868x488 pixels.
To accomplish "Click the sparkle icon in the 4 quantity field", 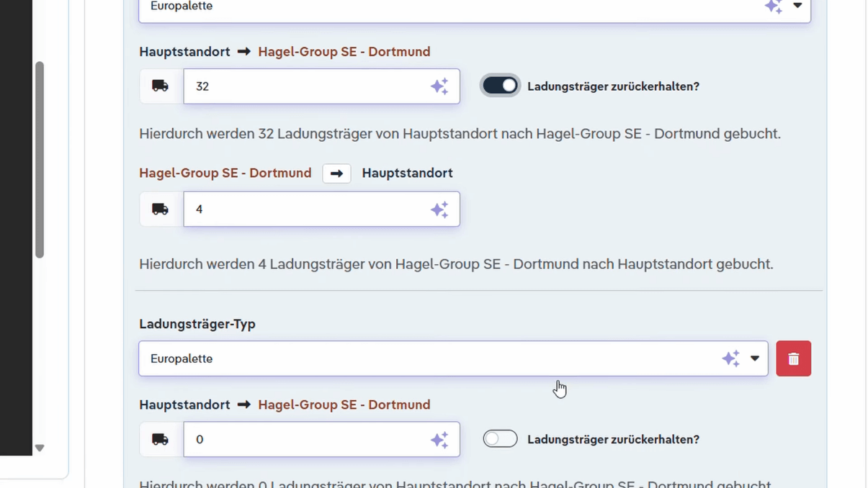I will (x=439, y=209).
